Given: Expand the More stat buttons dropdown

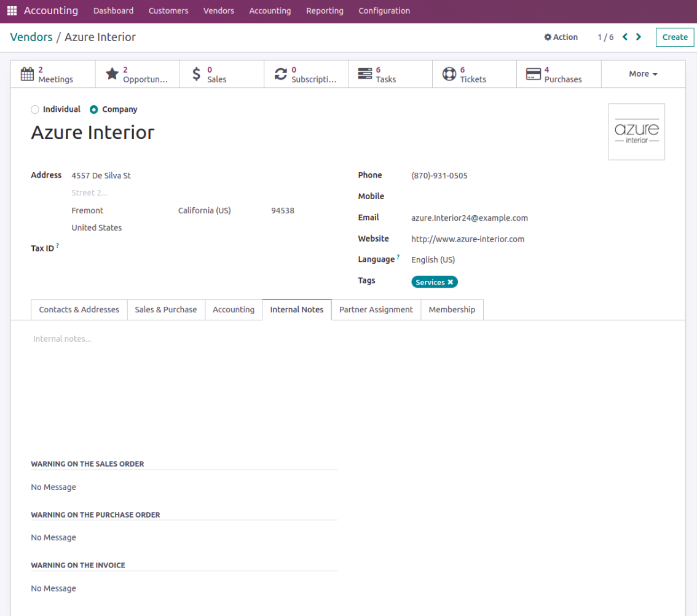Looking at the screenshot, I should point(643,74).
